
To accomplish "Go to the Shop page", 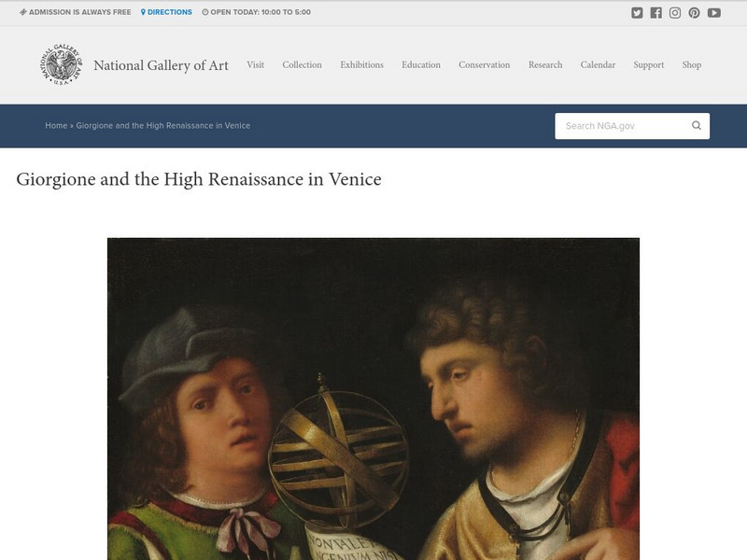I will [x=691, y=64].
